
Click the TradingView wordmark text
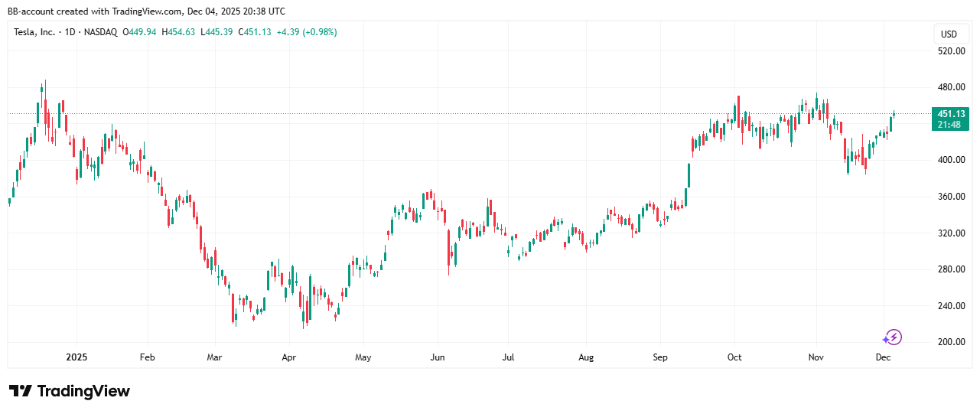click(83, 391)
